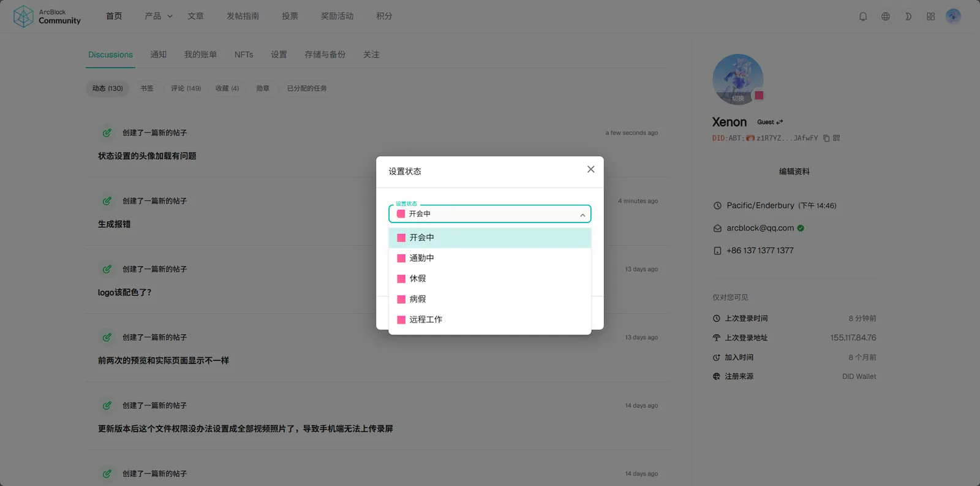Screen dimensions: 980x486
Task: Switch the Guest passport role icon
Action: (x=780, y=122)
